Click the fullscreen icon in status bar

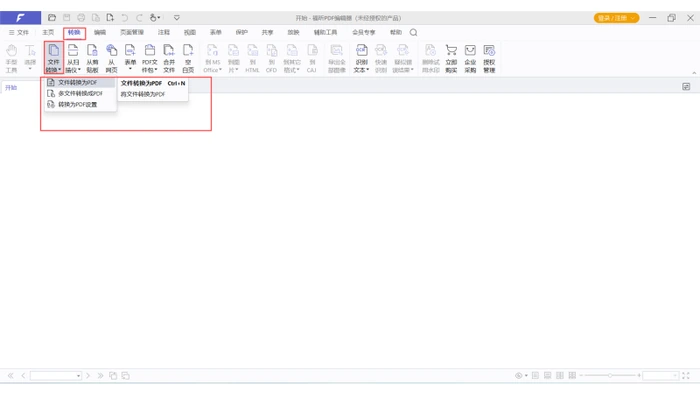[686, 376]
